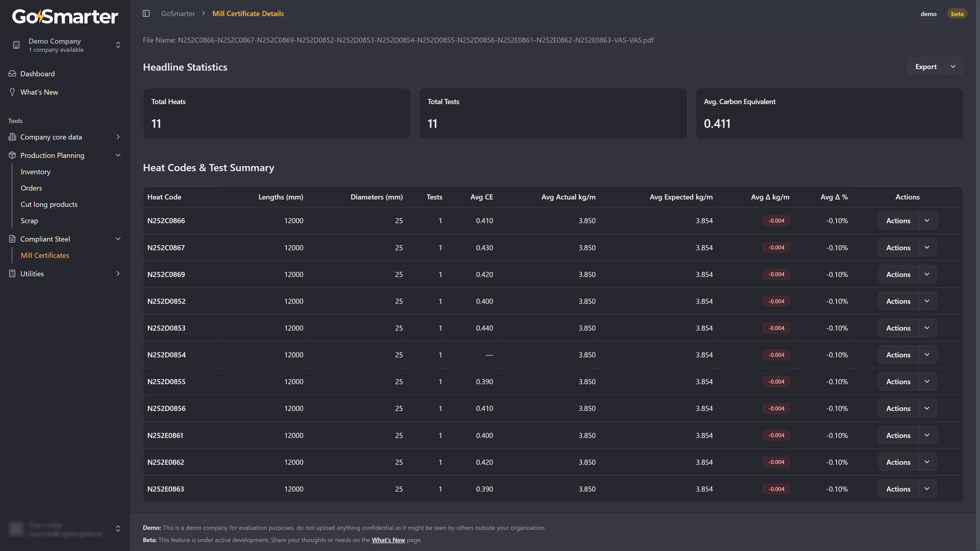Open user account menu at bottom
This screenshot has width=980, height=551.
point(118,529)
